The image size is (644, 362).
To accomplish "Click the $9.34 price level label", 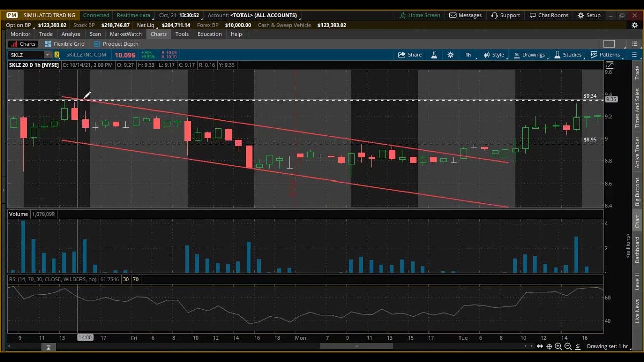I will pyautogui.click(x=590, y=96).
